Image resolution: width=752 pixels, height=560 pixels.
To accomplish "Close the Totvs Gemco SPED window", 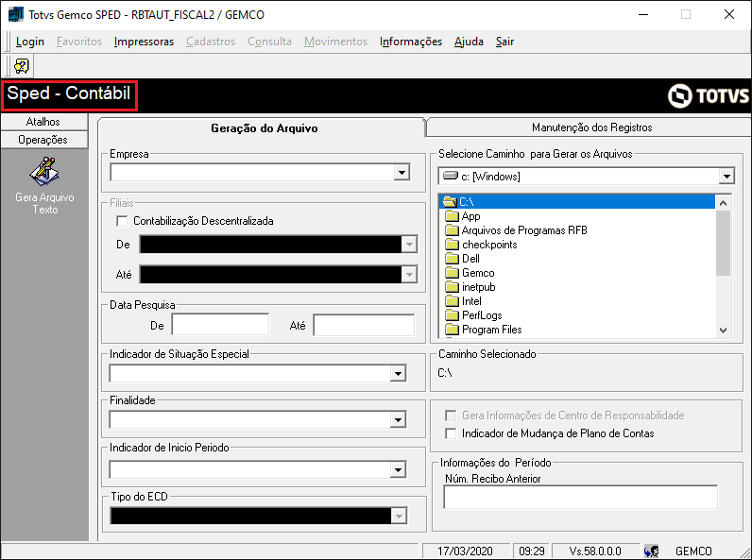I will point(729,14).
